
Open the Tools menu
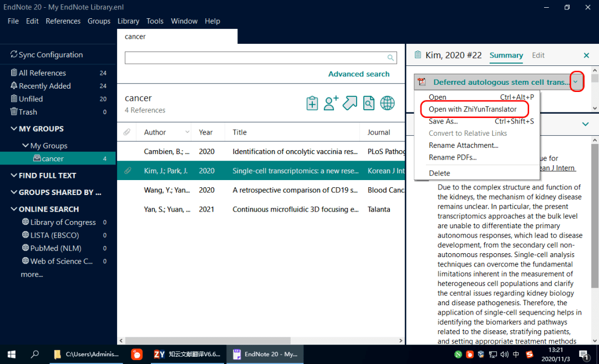[x=155, y=21]
